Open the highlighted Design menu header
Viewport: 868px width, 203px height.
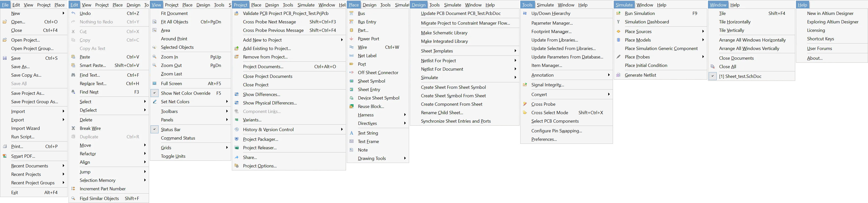[x=419, y=5]
